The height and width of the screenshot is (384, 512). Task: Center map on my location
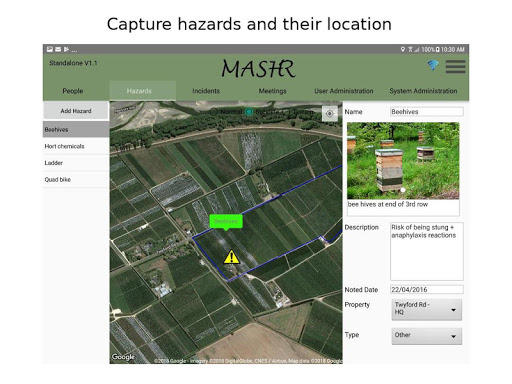329,113
